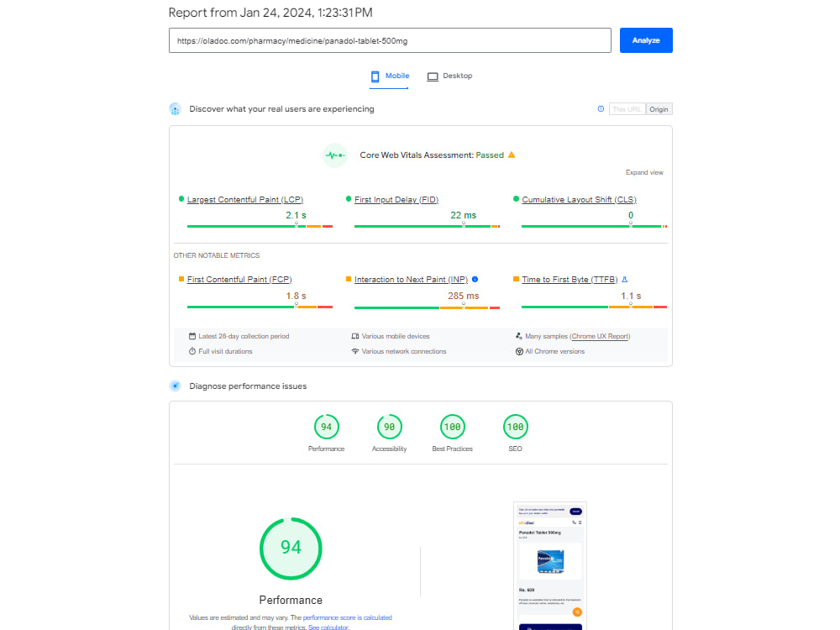Screen dimensions: 840x630
Task: Click the 1.8 s FCP value
Action: pyautogui.click(x=296, y=296)
